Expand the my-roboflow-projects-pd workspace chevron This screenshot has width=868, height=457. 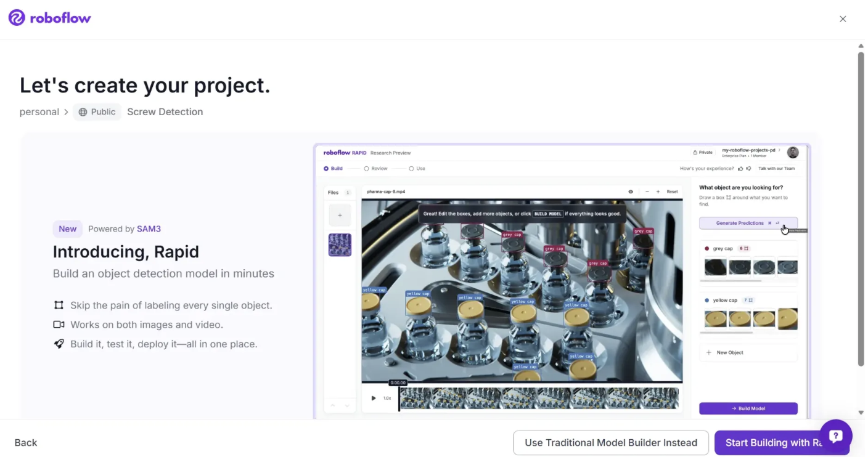[x=780, y=150]
